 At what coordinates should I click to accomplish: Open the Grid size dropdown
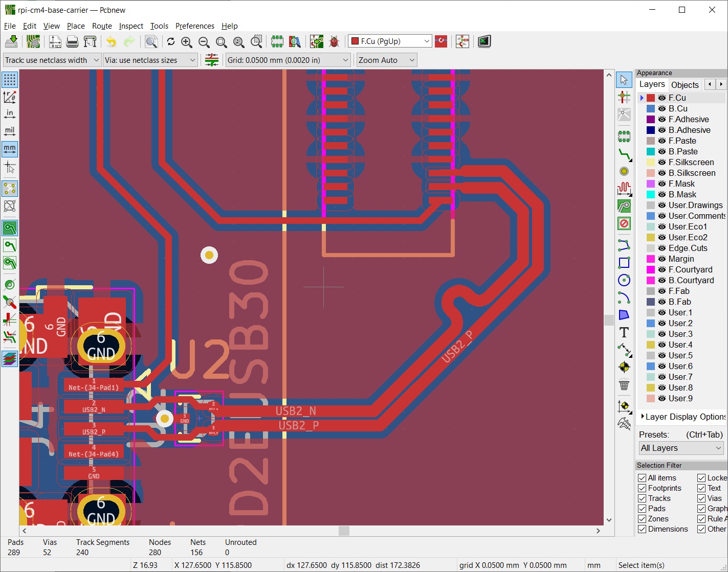coord(288,60)
